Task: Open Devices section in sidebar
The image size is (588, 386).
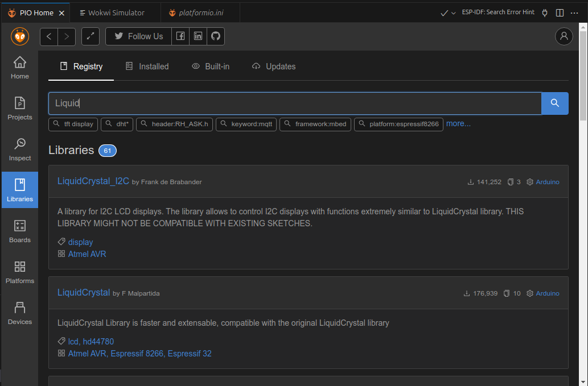Action: tap(20, 313)
